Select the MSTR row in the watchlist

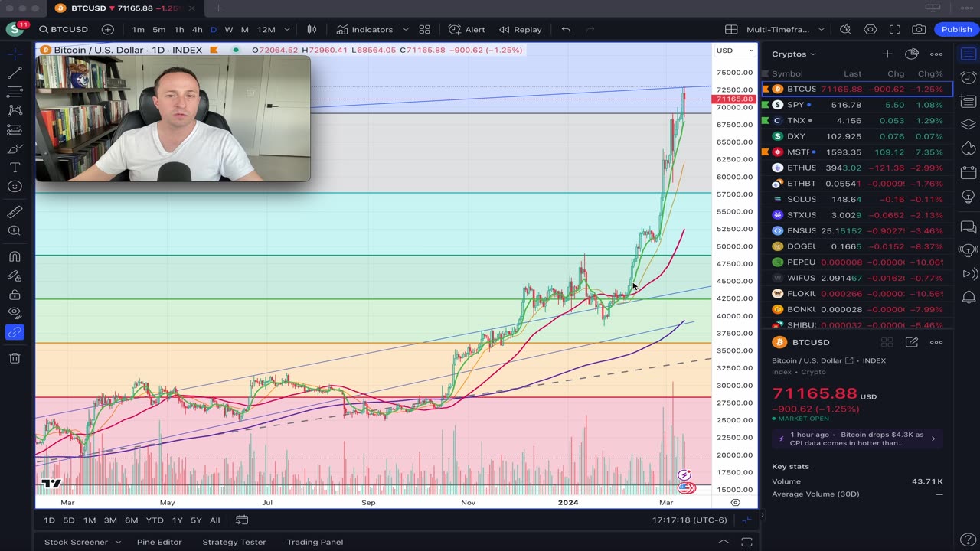857,152
